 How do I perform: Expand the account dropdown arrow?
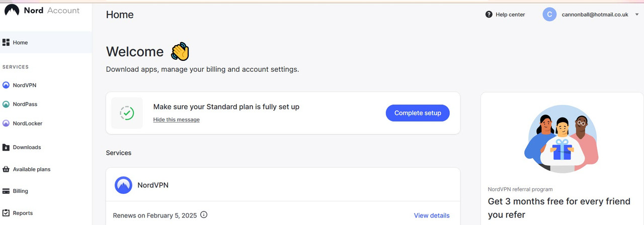click(637, 15)
